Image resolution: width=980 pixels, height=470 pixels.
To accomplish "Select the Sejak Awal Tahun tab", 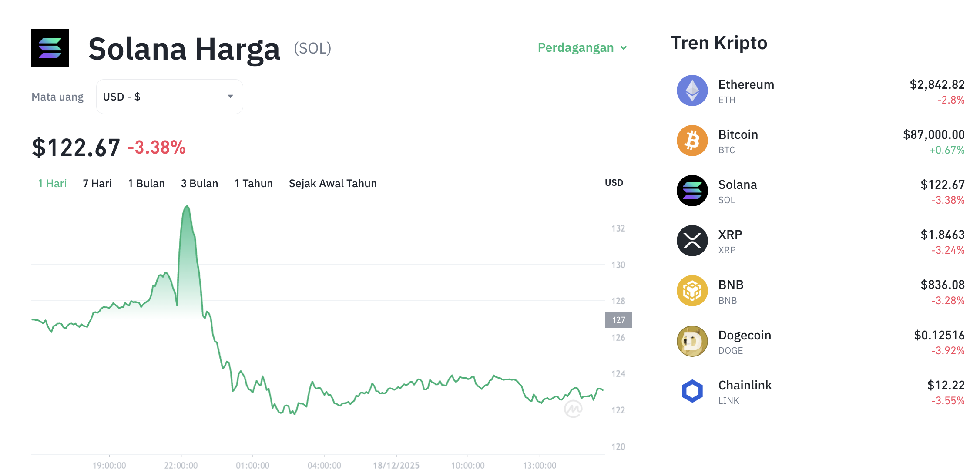I will 332,183.
